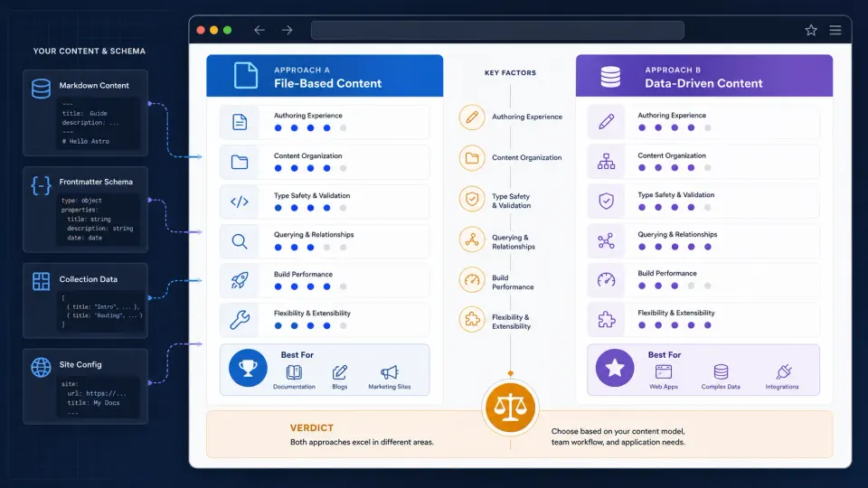
Task: Click Key Factors Content Organization folder circle
Action: (x=472, y=157)
